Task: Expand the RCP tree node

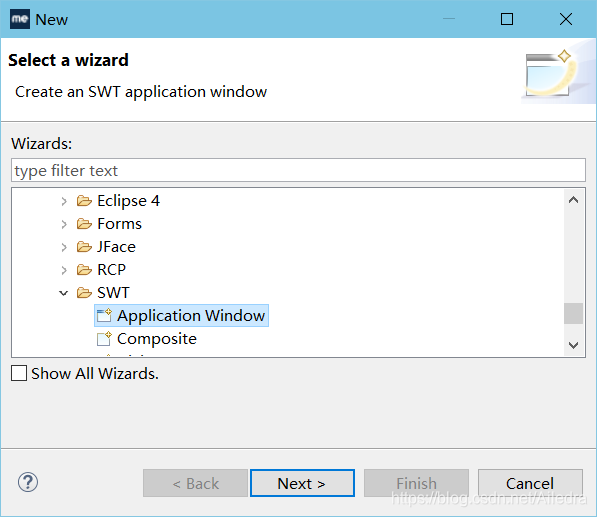Action: pyautogui.click(x=64, y=270)
